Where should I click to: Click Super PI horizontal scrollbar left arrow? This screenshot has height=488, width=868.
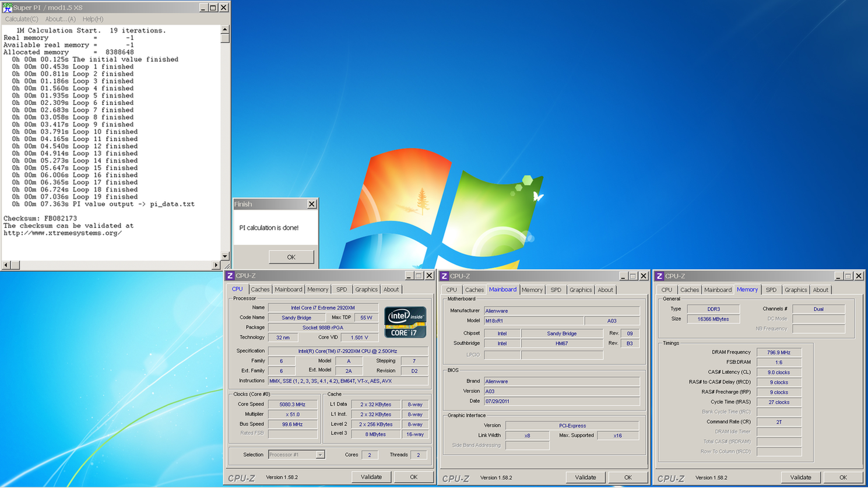[x=6, y=265]
